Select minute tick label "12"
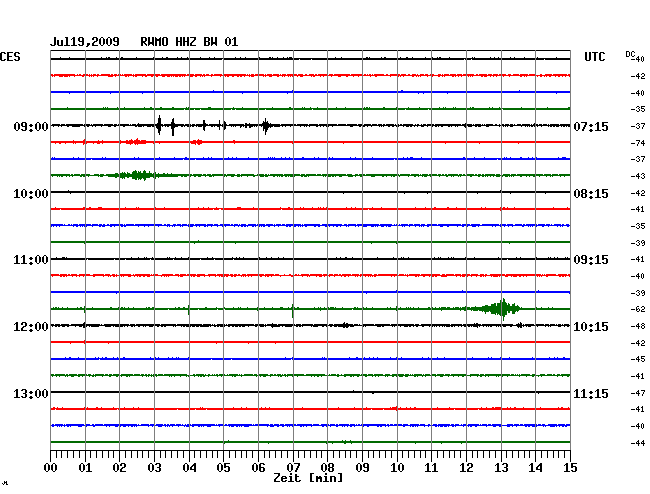The image size is (650, 494). (466, 468)
